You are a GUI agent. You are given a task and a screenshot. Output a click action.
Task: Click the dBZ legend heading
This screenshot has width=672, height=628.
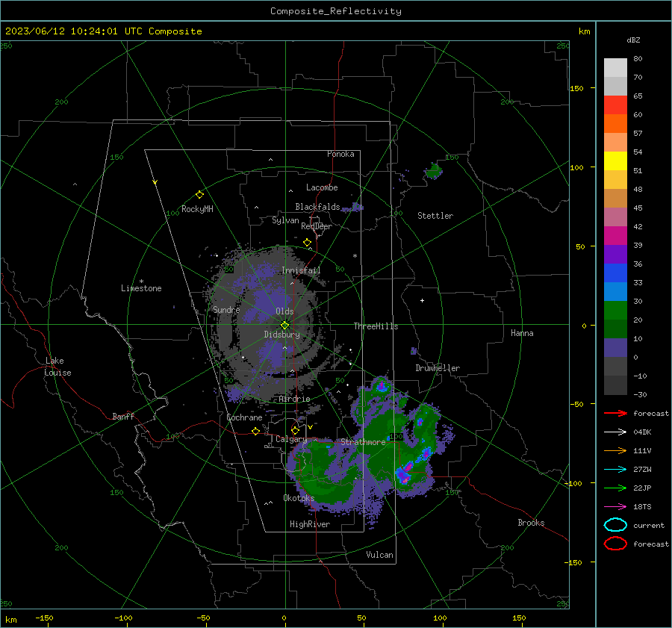(x=633, y=40)
